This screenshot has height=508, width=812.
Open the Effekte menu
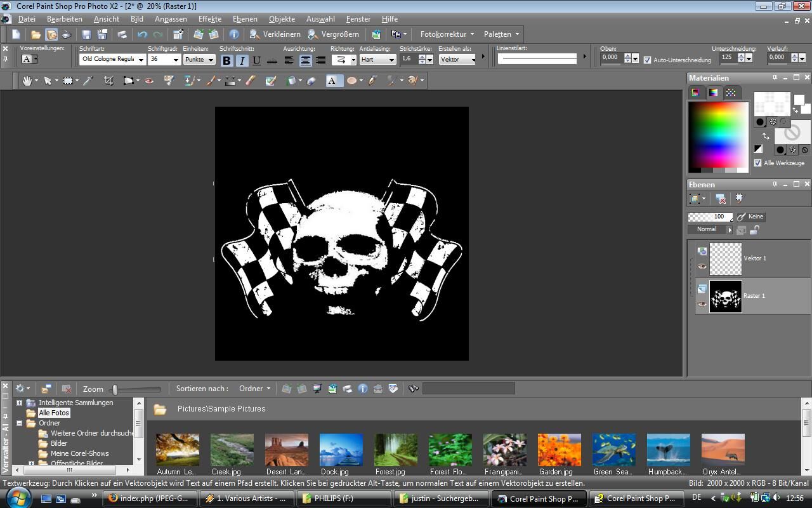pyautogui.click(x=209, y=19)
